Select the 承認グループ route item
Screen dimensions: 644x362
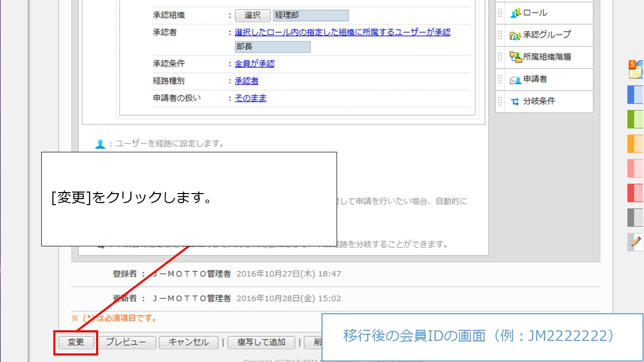[546, 35]
